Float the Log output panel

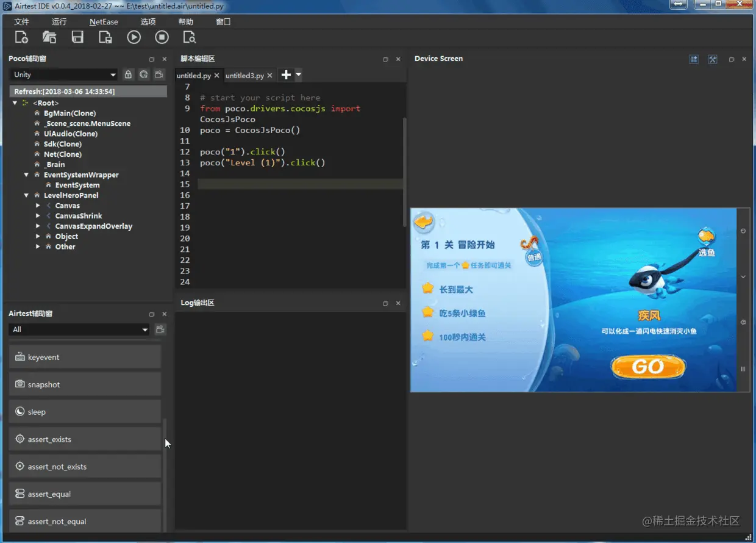[x=385, y=303]
